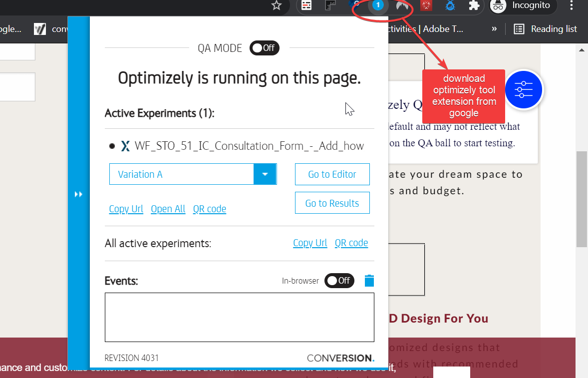Click QR code link for all active experiments
588x378 pixels.
351,243
